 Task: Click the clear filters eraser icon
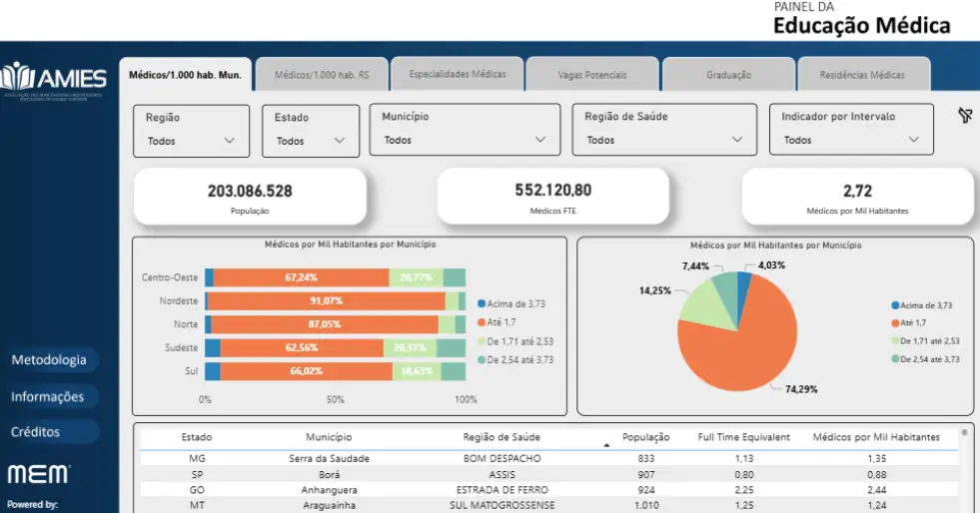[x=964, y=116]
